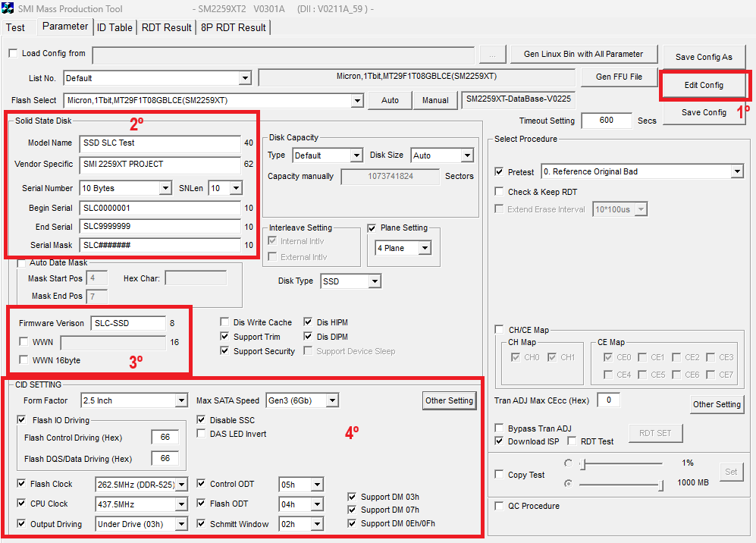The image size is (756, 543).
Task: Click the Model Name input field
Action: coord(160,143)
